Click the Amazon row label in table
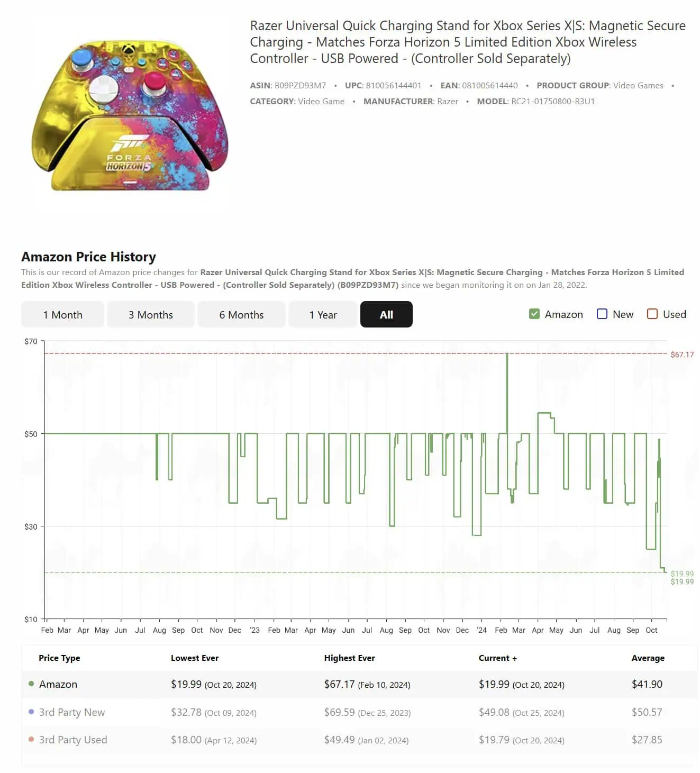Viewport: 700px width, 773px height. (x=58, y=684)
